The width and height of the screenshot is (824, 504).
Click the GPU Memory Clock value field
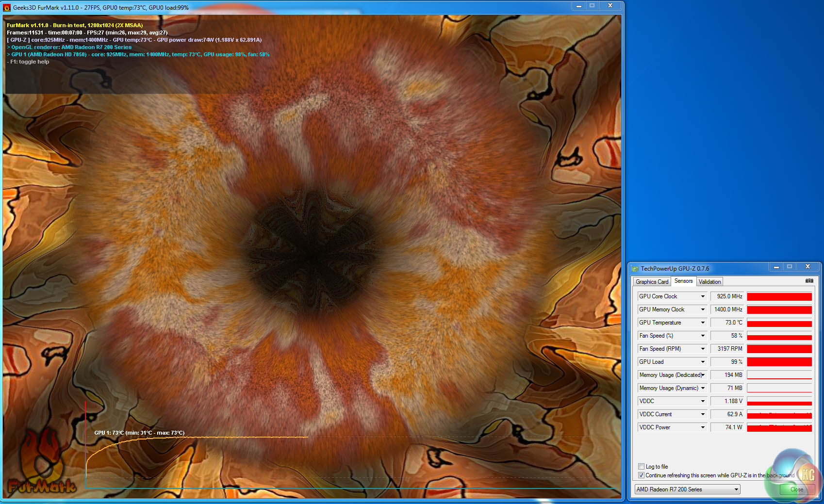(x=727, y=309)
